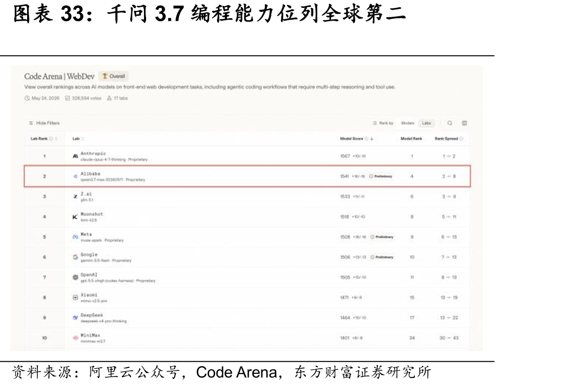This screenshot has height=387, width=588.
Task: Click model name minimax-m2.7
Action: coord(93,341)
